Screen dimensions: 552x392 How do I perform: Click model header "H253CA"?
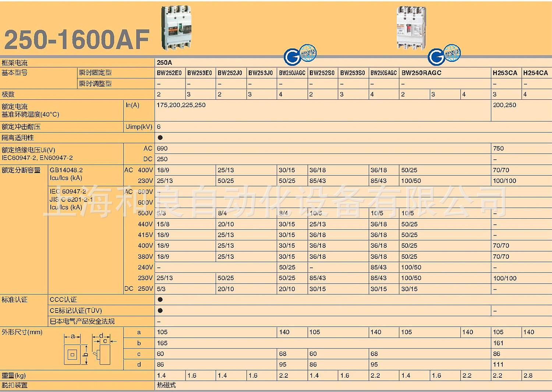click(505, 73)
